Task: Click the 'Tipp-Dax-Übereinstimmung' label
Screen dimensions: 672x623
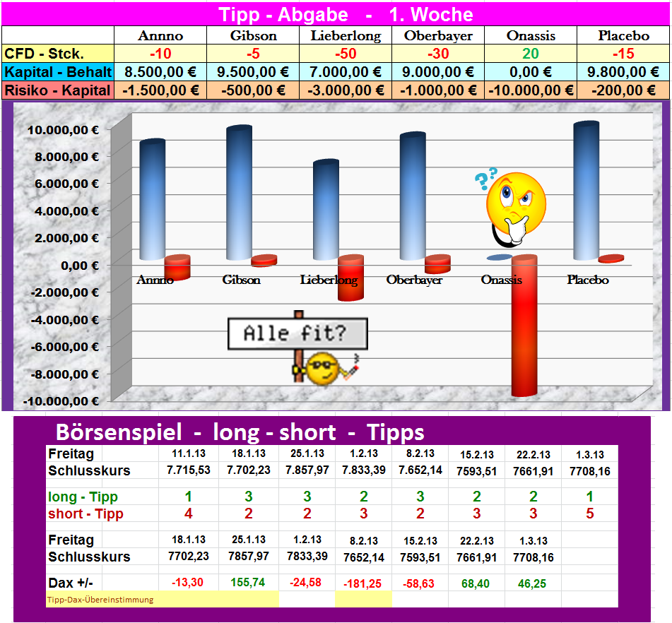Action: pos(100,600)
